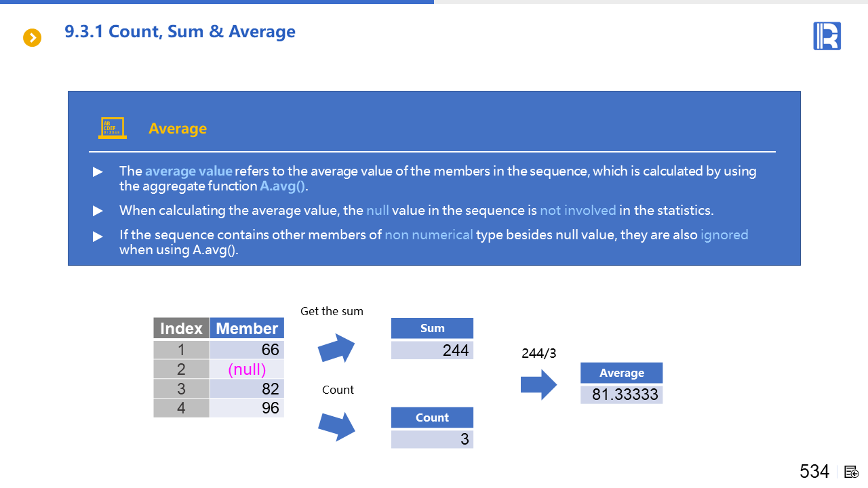Screen dimensions: 868x488
Task: Click the highlighted 'average value' phrase
Action: 189,171
